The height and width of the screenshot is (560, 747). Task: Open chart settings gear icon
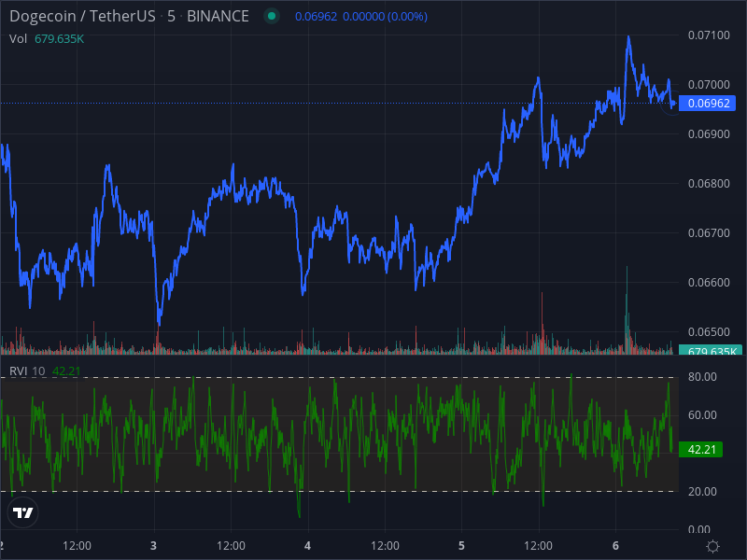[x=712, y=546]
